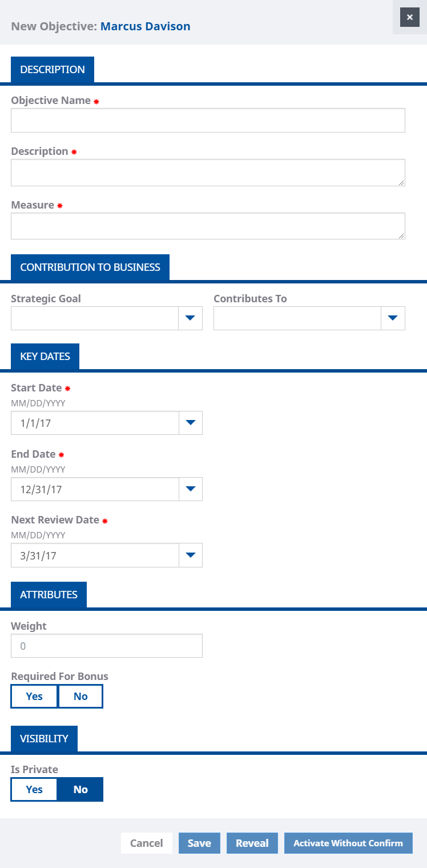Image resolution: width=427 pixels, height=868 pixels.
Task: Click into the Measure text area
Action: click(208, 226)
